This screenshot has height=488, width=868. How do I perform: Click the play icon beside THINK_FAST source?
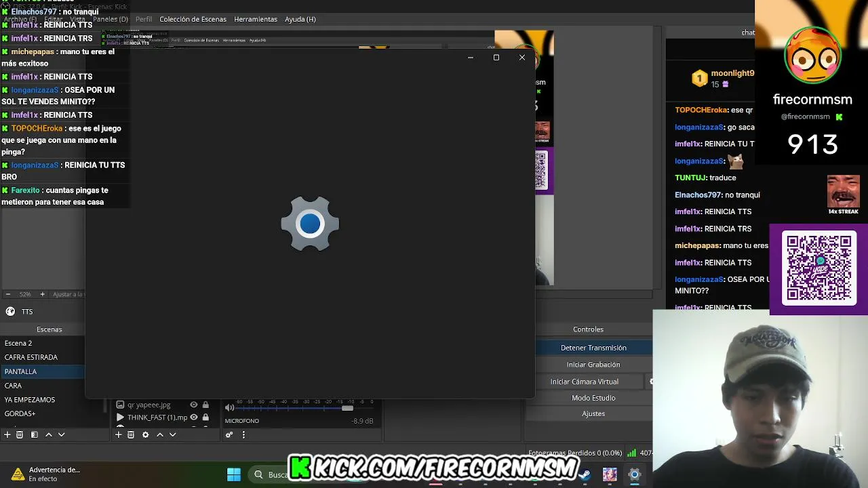pos(120,418)
